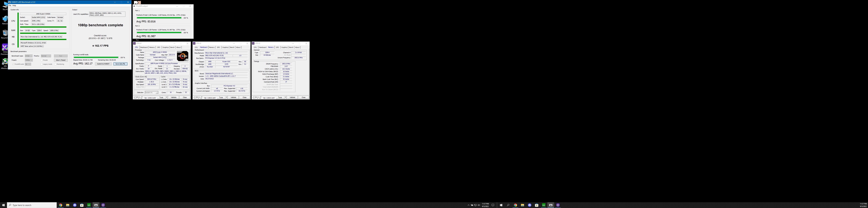Open Microsoft Store from the left taskbar
This screenshot has width=868, height=208.
pos(82,205)
